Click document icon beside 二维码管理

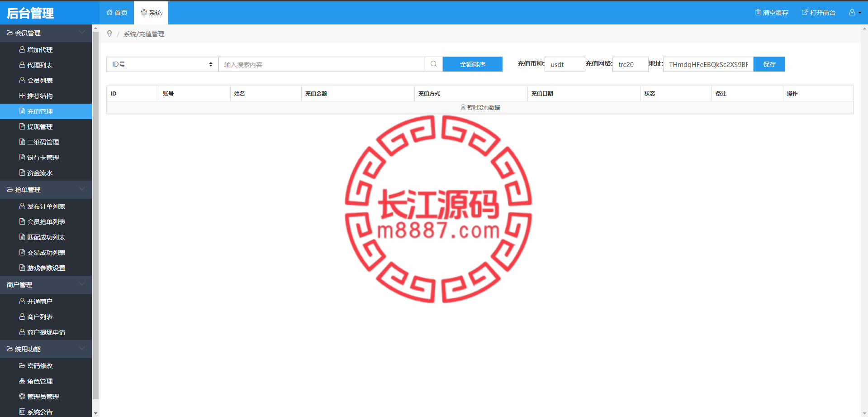click(22, 142)
